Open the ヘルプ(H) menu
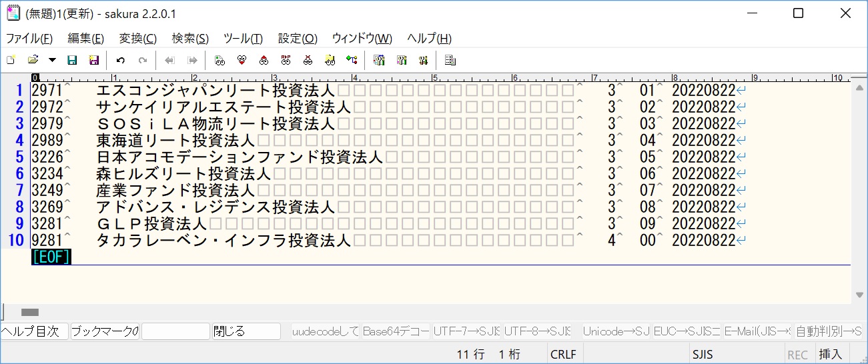This screenshot has width=868, height=364. pyautogui.click(x=430, y=38)
